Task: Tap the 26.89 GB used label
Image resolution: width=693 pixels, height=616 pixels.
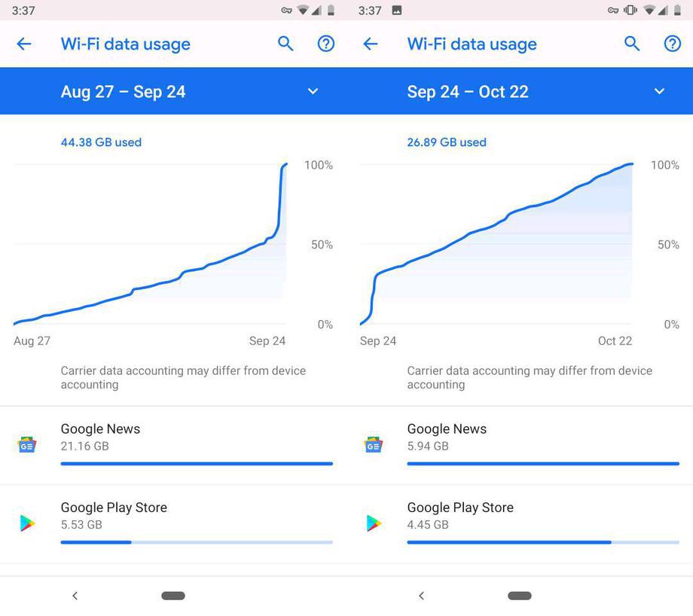Action: pos(447,142)
